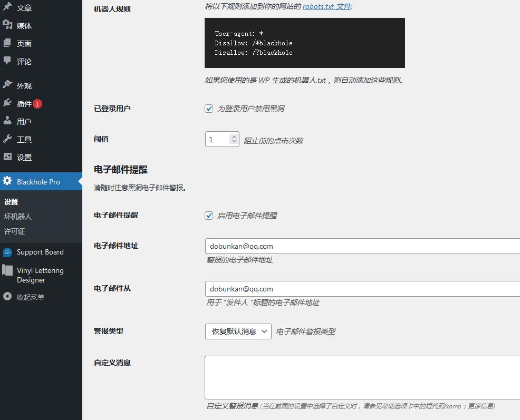This screenshot has width=520, height=420.
Task: Open the Bad Bots submenu item
Action: point(18,217)
